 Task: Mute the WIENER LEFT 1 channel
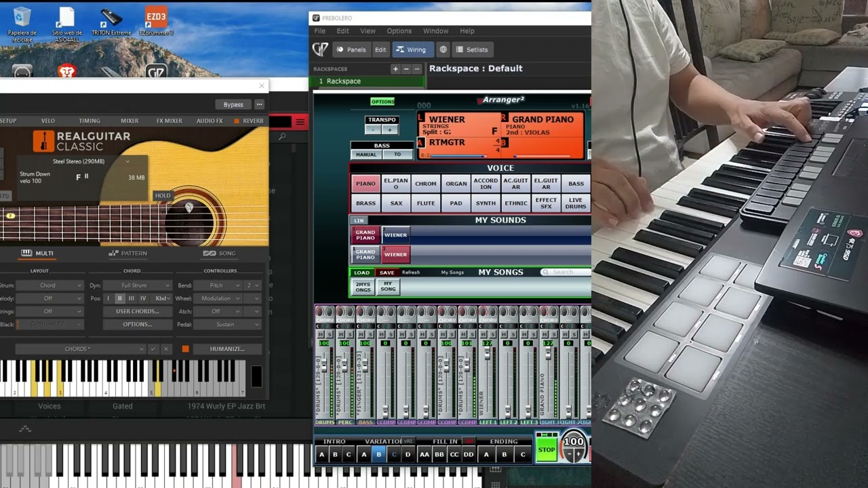coord(484,335)
